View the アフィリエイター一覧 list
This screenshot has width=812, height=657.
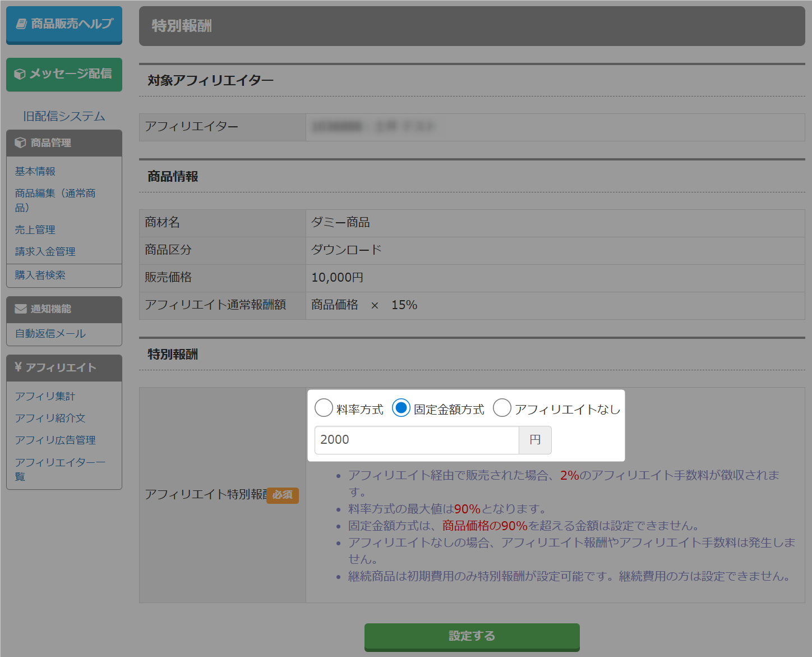[x=60, y=468]
